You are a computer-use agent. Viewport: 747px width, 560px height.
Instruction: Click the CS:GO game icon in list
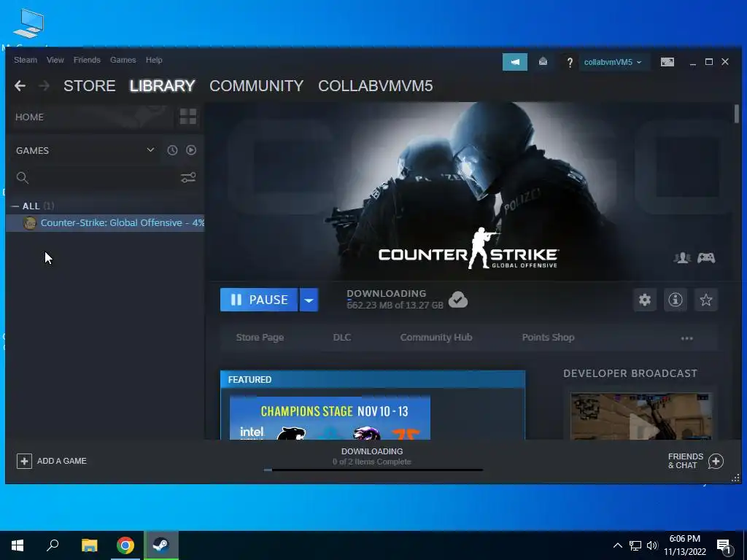tap(29, 223)
